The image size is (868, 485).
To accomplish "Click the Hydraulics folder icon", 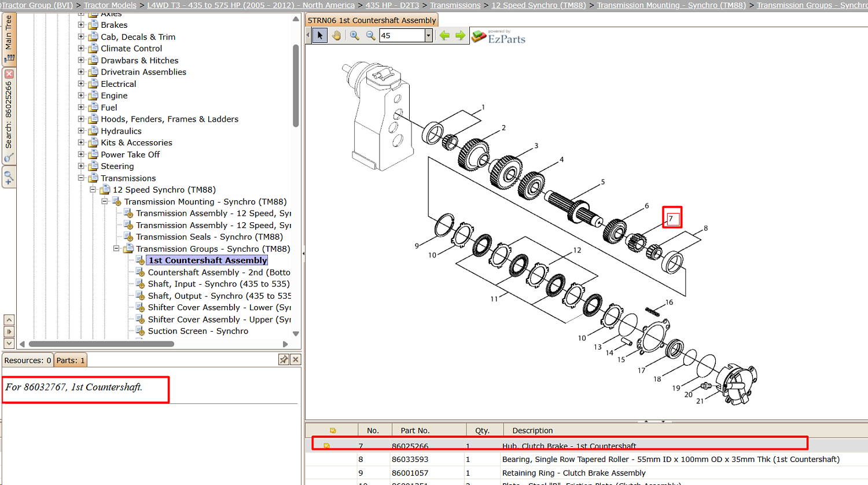I will 93,131.
